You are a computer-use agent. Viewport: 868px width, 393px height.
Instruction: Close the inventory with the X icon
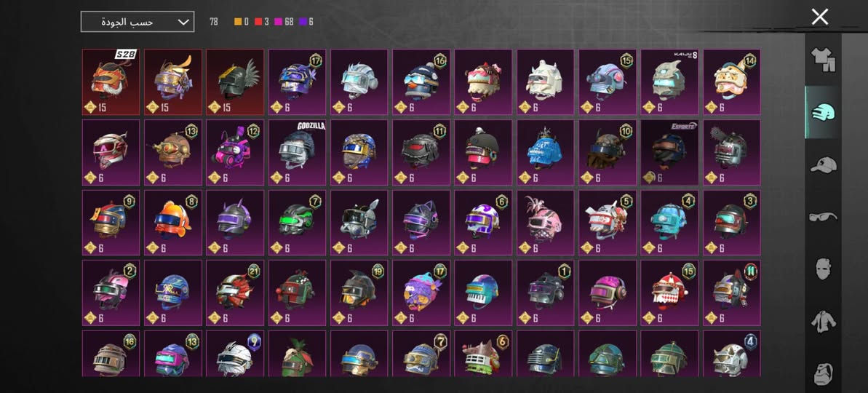[820, 17]
